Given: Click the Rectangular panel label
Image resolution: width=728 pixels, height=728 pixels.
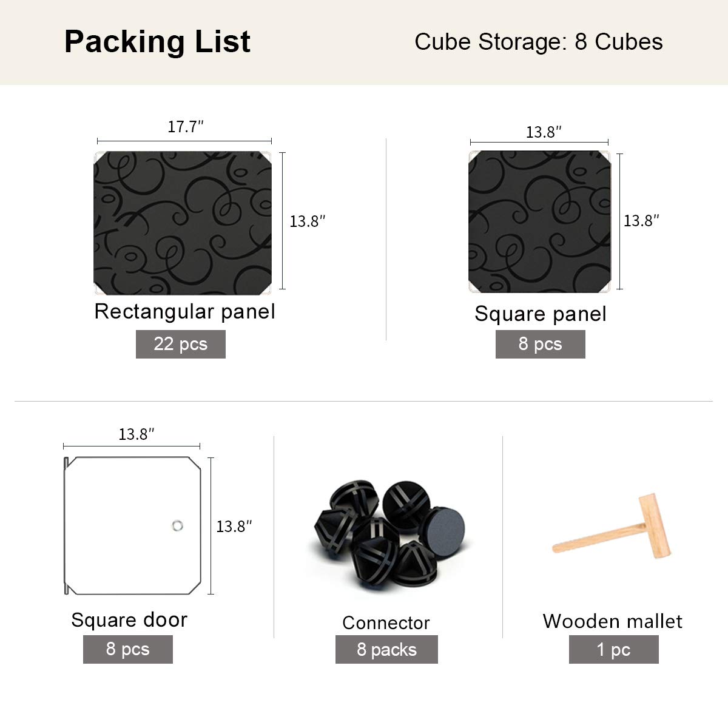Looking at the screenshot, I should tap(185, 311).
